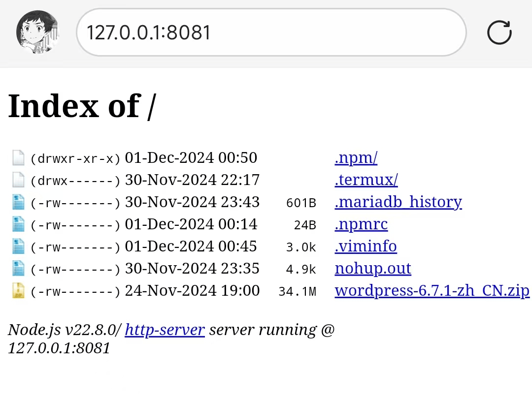Click the file icon next to .npmrc
Screen dimensions: 532x402
(18, 224)
